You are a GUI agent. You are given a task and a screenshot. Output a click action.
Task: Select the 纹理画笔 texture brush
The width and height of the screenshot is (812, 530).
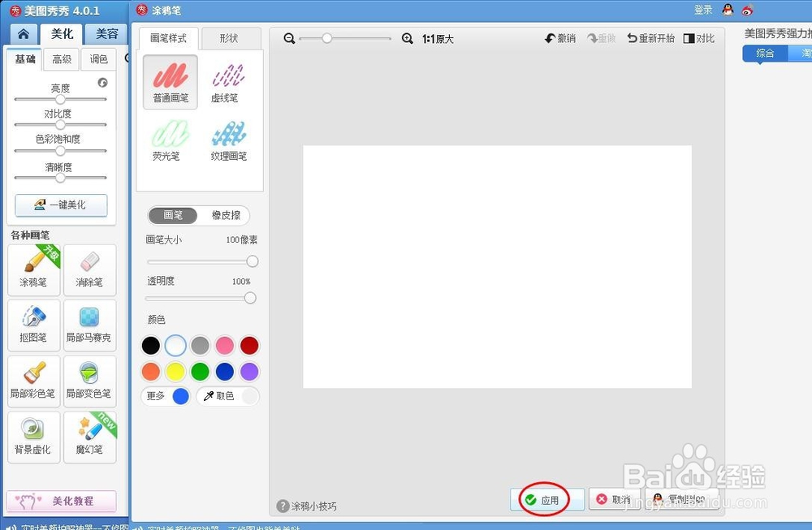tap(228, 140)
